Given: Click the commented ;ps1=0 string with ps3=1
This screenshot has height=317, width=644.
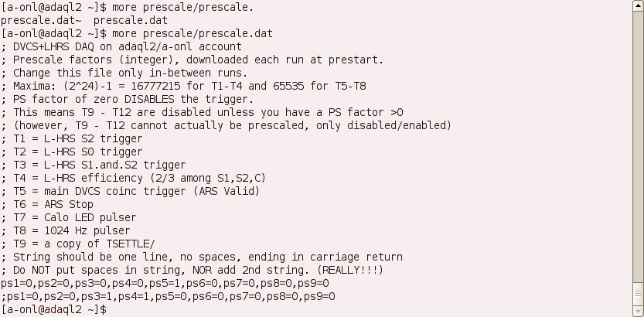Looking at the screenshot, I should coord(168,296).
